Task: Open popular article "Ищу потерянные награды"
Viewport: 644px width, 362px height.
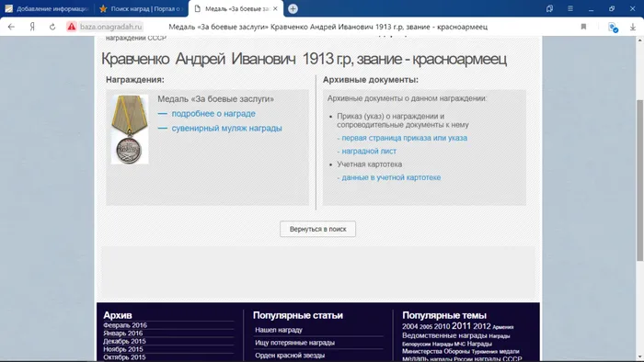Action: pyautogui.click(x=295, y=343)
